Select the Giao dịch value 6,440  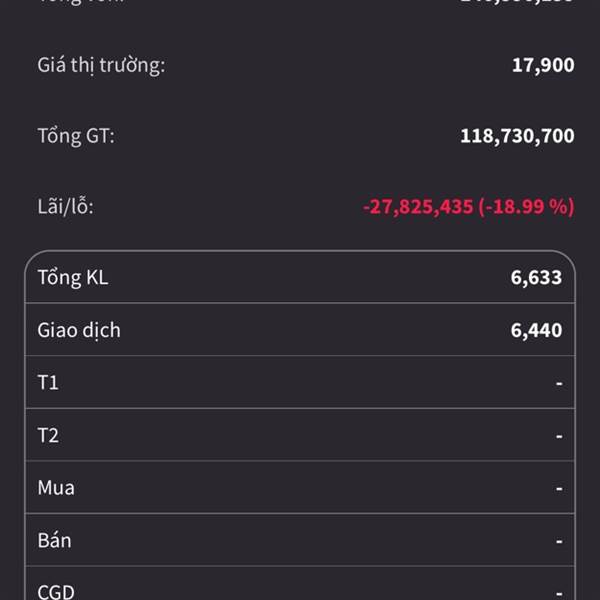point(536,330)
